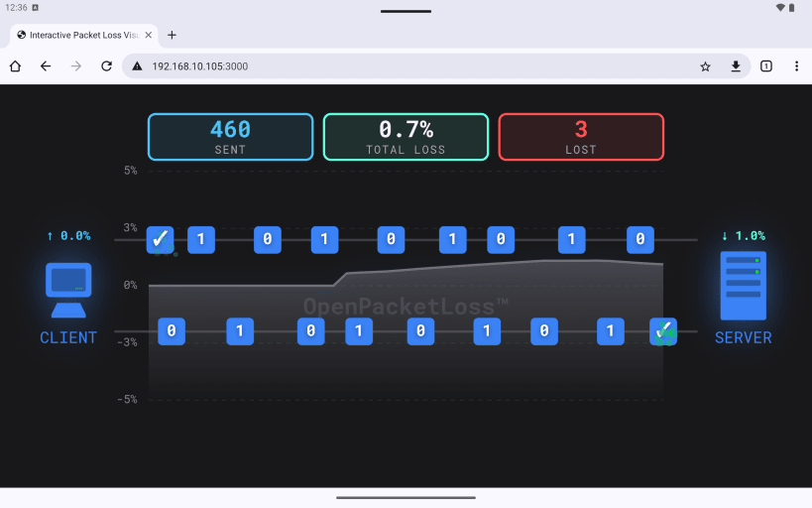812x508 pixels.
Task: Click the 3% axis label
Action: pyautogui.click(x=130, y=227)
